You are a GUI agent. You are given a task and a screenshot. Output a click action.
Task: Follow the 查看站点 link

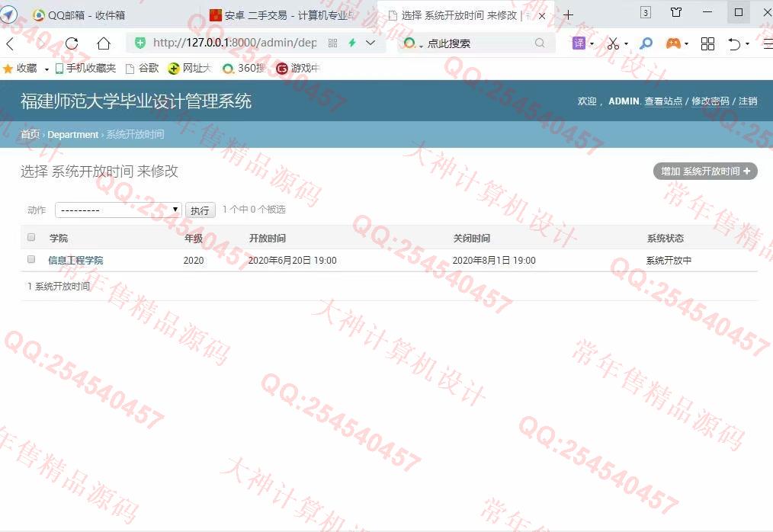click(x=663, y=101)
